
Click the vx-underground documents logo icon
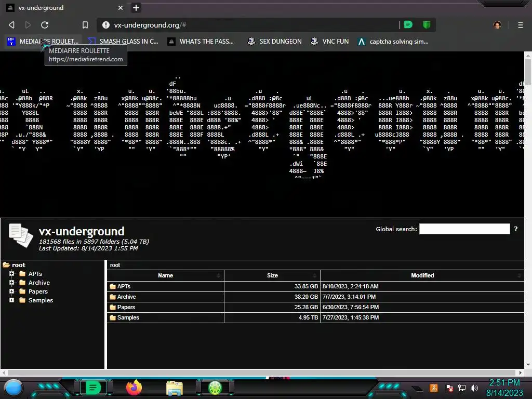21,235
